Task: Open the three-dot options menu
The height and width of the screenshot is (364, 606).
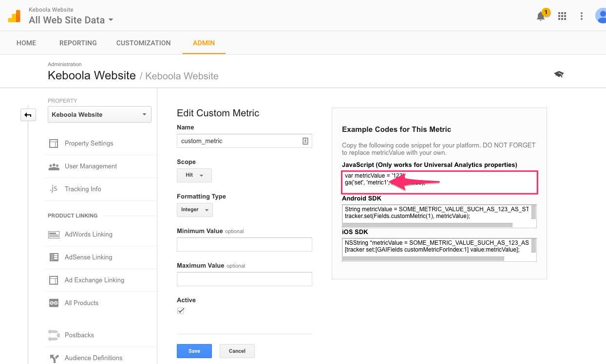Action: coord(581,16)
